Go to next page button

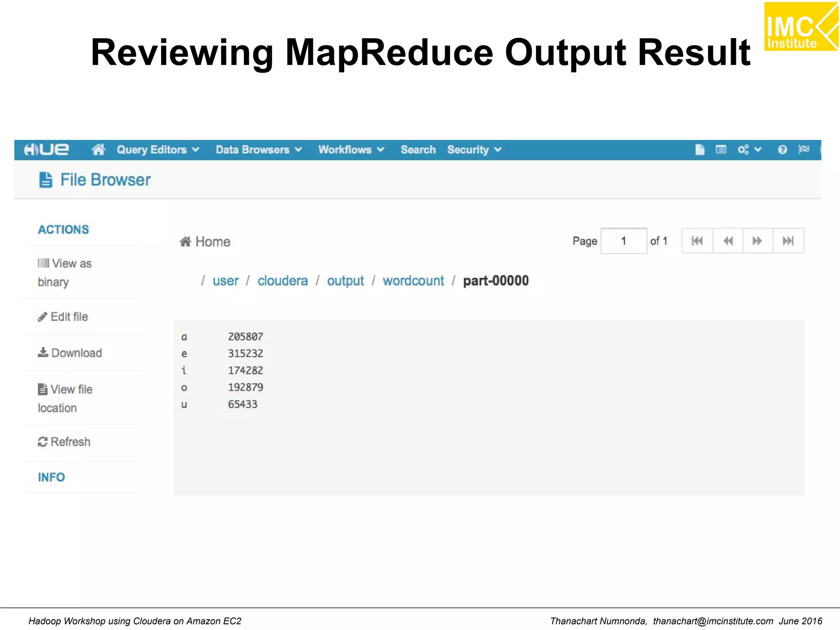pos(758,241)
